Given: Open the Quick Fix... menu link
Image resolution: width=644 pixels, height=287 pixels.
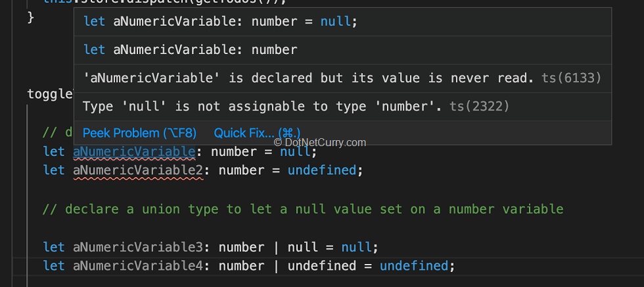Looking at the screenshot, I should click(257, 133).
